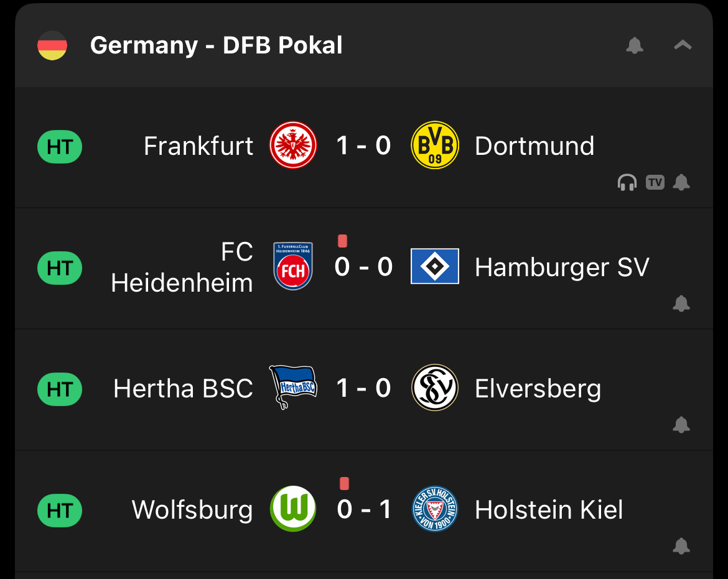Enable bell alert for Wolfsburg vs Holstein Kiel
Image resolution: width=728 pixels, height=579 pixels.
681,546
